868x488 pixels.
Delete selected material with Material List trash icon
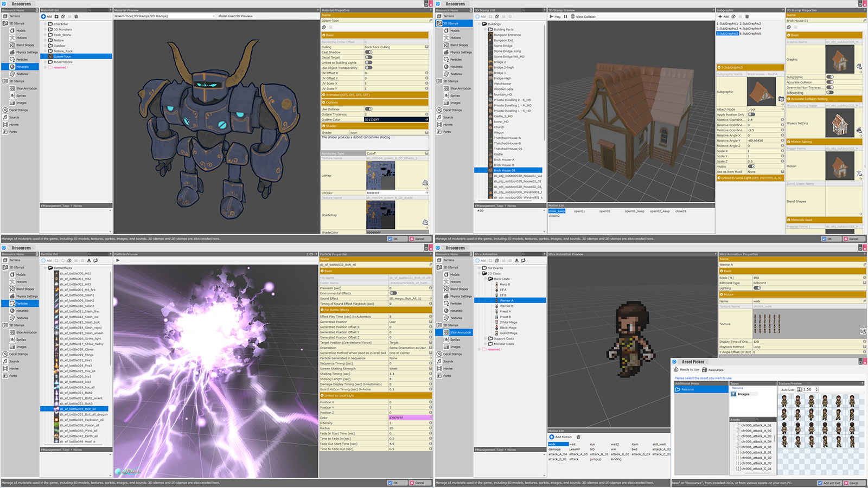tap(76, 16)
